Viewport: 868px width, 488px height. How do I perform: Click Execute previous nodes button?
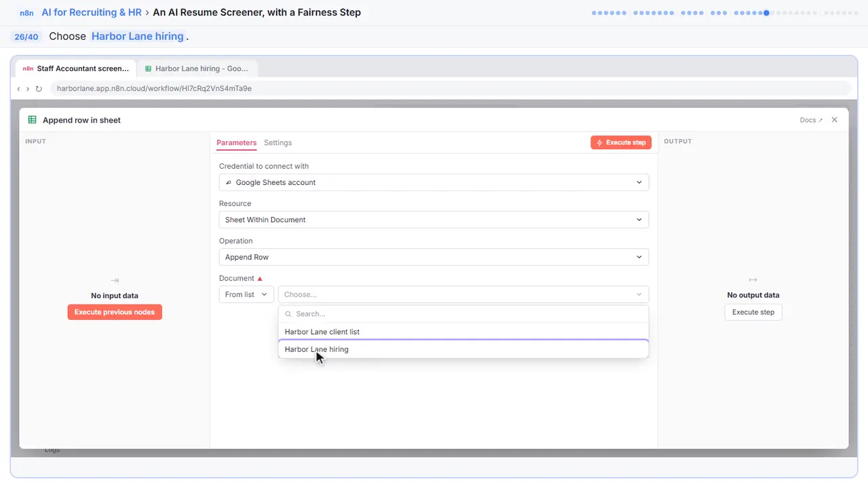point(115,312)
